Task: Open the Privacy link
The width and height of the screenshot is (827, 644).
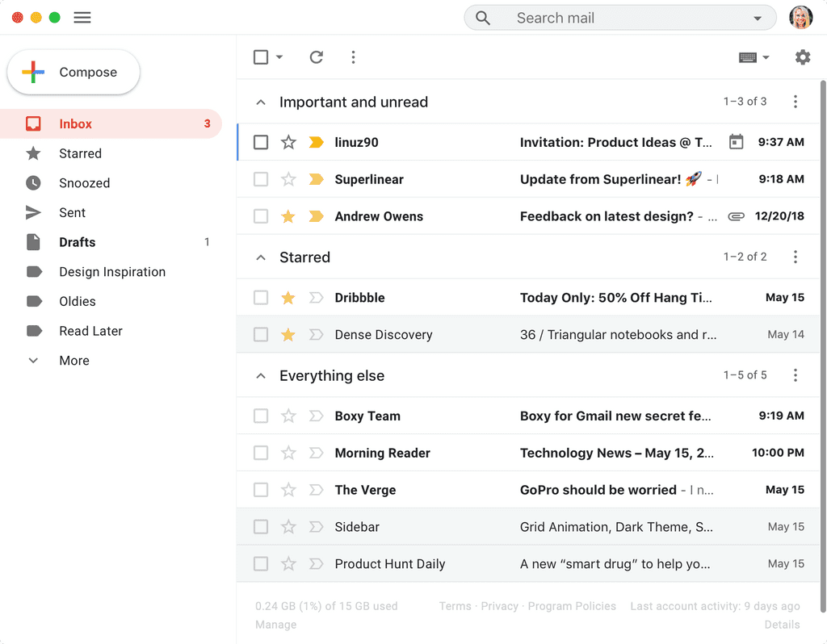Action: pyautogui.click(x=499, y=606)
